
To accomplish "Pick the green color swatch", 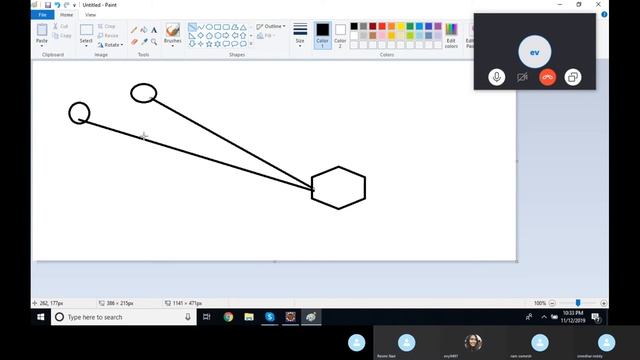I will pos(410,27).
